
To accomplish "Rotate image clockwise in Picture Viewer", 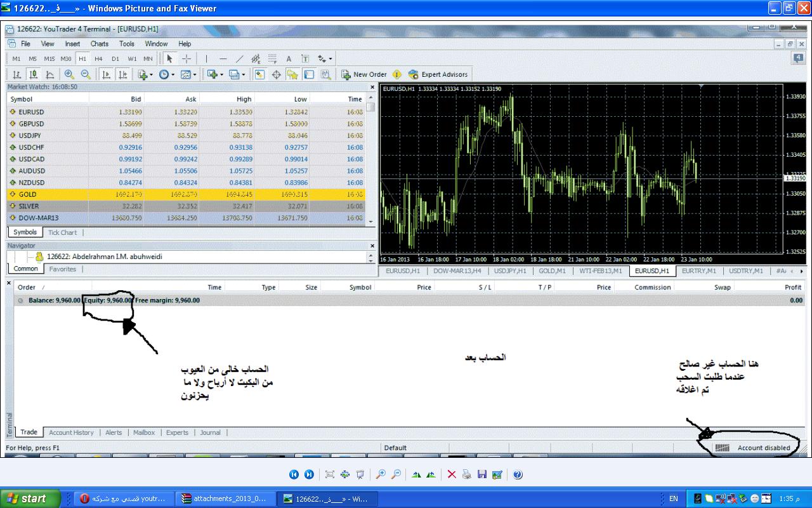I will (416, 474).
